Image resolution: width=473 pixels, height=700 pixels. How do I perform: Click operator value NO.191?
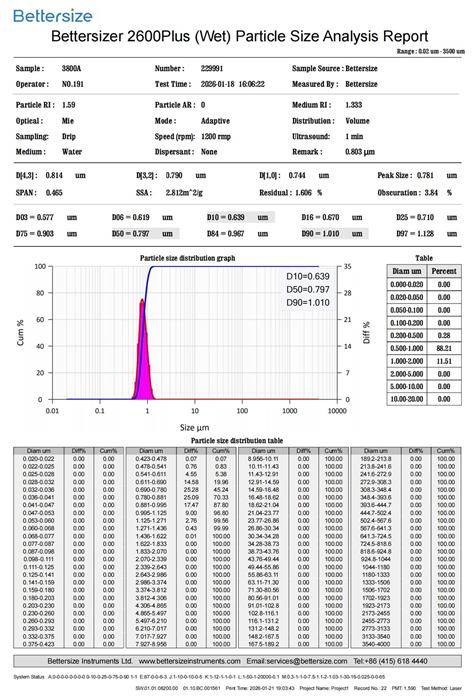pos(73,84)
